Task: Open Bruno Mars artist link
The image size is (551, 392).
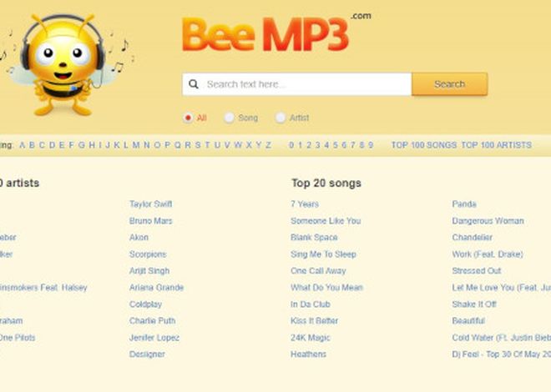Action: click(x=151, y=221)
